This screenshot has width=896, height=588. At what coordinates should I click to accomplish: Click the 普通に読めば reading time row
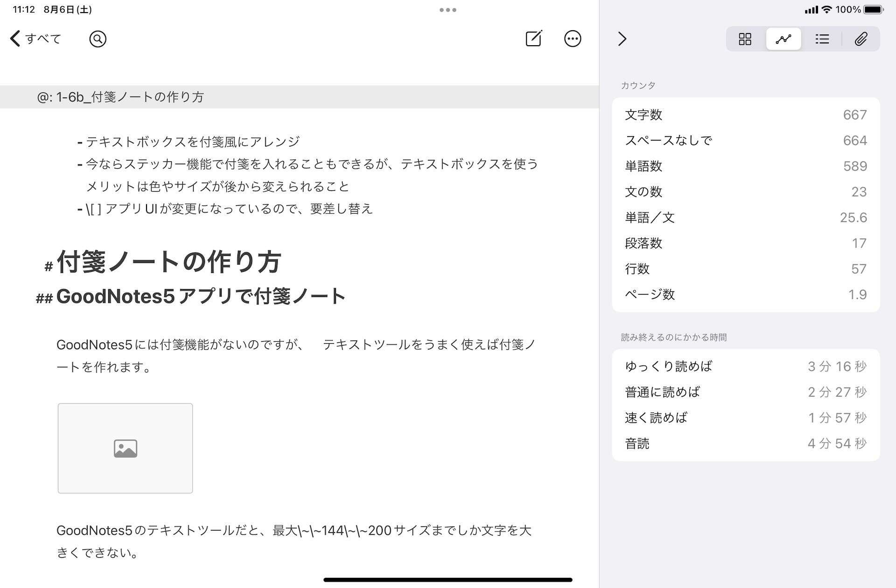click(x=746, y=392)
